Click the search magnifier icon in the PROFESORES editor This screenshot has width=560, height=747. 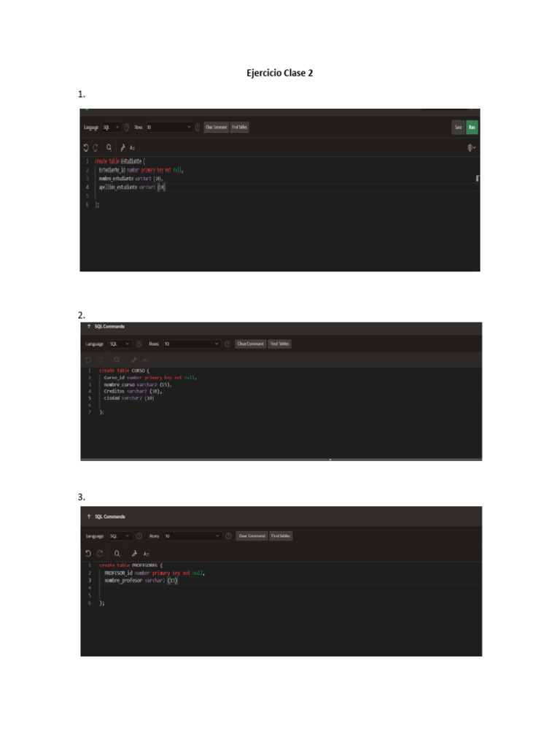point(117,553)
